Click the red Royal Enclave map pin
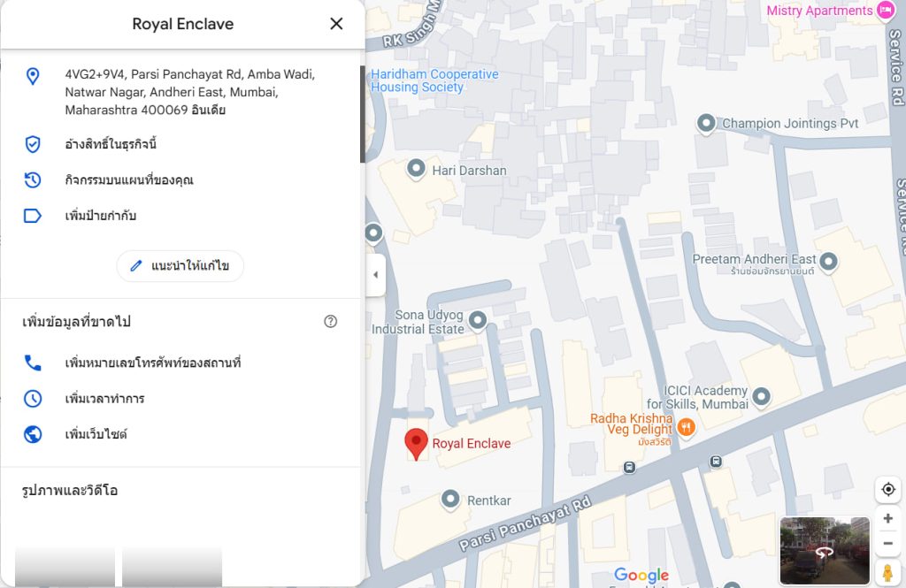Image resolution: width=906 pixels, height=588 pixels. click(x=416, y=443)
